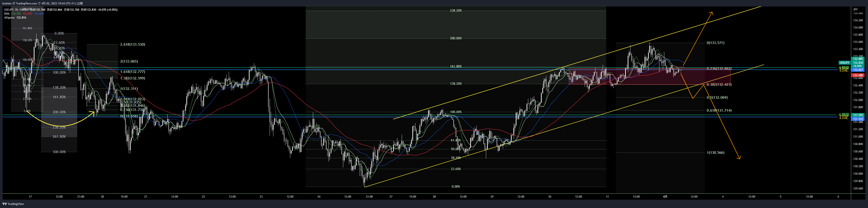The width and height of the screenshot is (868, 208).
Task: Click the 300.00% extension label
Action: pyautogui.click(x=59, y=152)
